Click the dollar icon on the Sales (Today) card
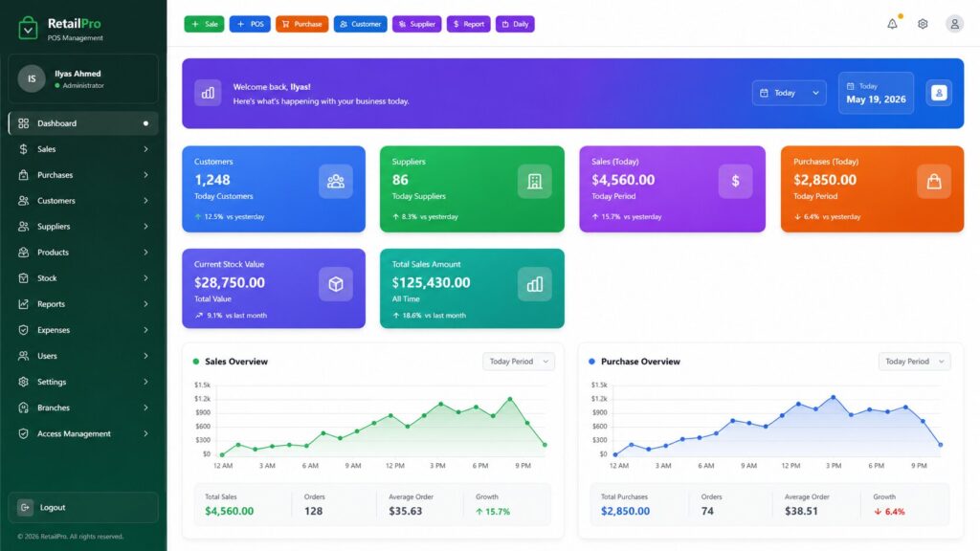Screen dimensions: 980x551 (x=735, y=181)
